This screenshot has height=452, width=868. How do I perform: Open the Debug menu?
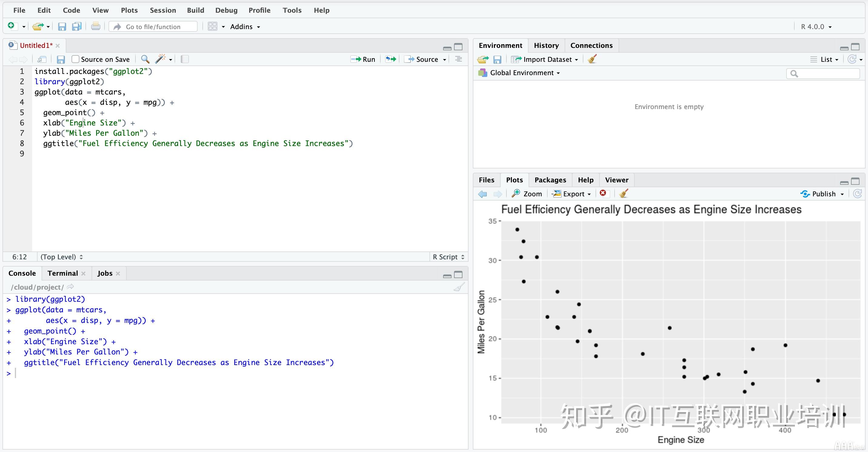click(x=226, y=10)
